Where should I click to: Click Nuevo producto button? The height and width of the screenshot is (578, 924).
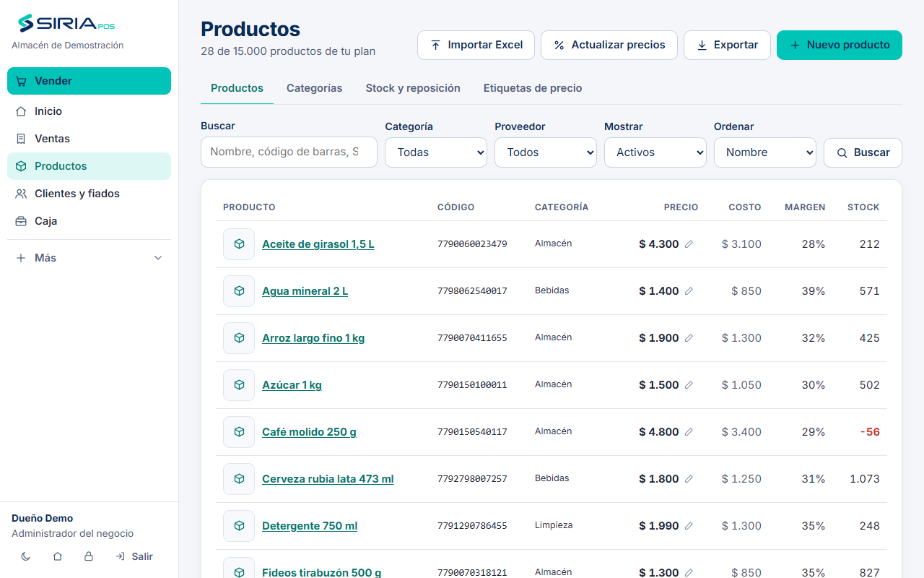coord(840,45)
